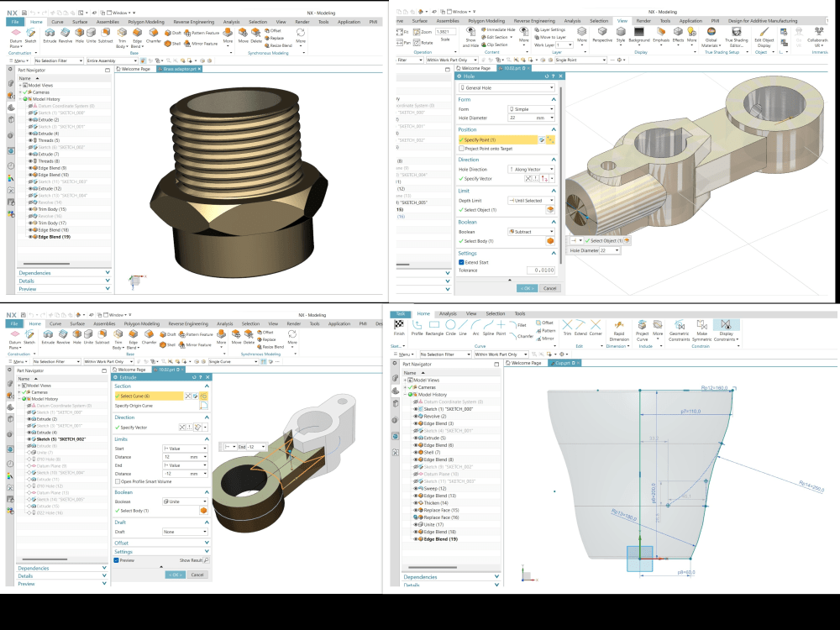Image resolution: width=840 pixels, height=630 pixels.
Task: Switch to the Analysis ribbon tab in the sketch window
Action: 449,313
